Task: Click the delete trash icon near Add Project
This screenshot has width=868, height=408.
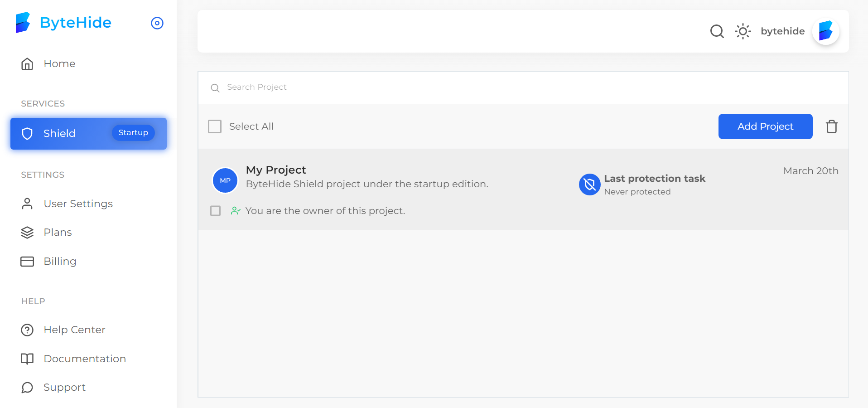Action: click(x=832, y=126)
